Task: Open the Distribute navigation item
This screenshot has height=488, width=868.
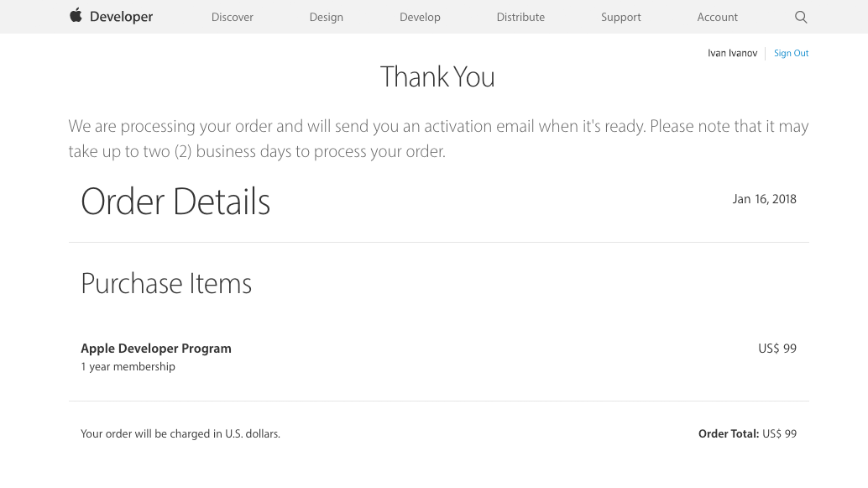Action: [520, 17]
